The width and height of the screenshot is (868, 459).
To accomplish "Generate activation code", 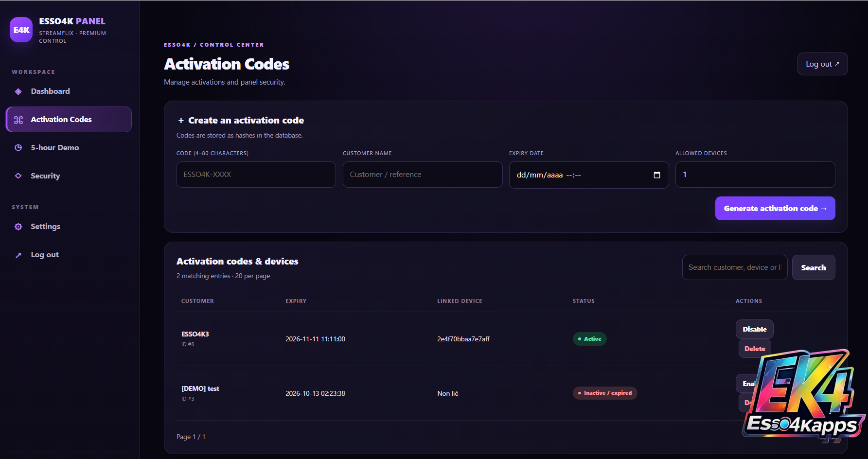I will click(x=775, y=208).
